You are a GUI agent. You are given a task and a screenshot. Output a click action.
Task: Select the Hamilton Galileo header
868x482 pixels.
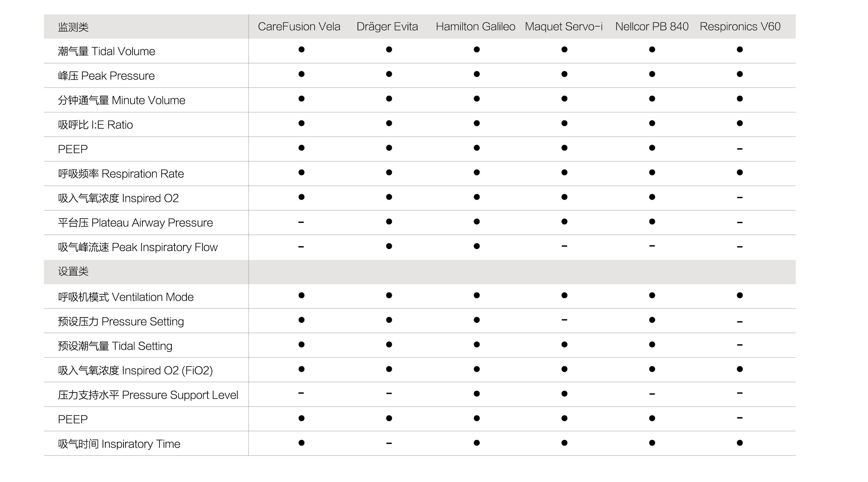[x=475, y=27]
